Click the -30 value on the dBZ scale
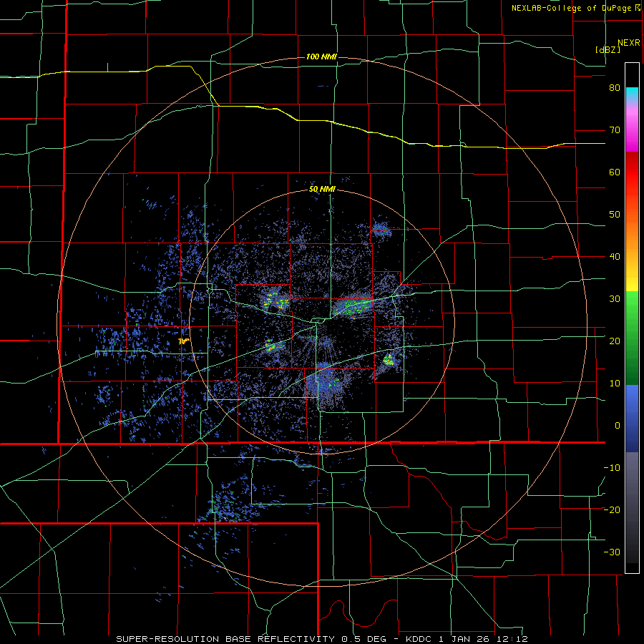Image resolution: width=644 pixels, height=644 pixels. [x=612, y=552]
